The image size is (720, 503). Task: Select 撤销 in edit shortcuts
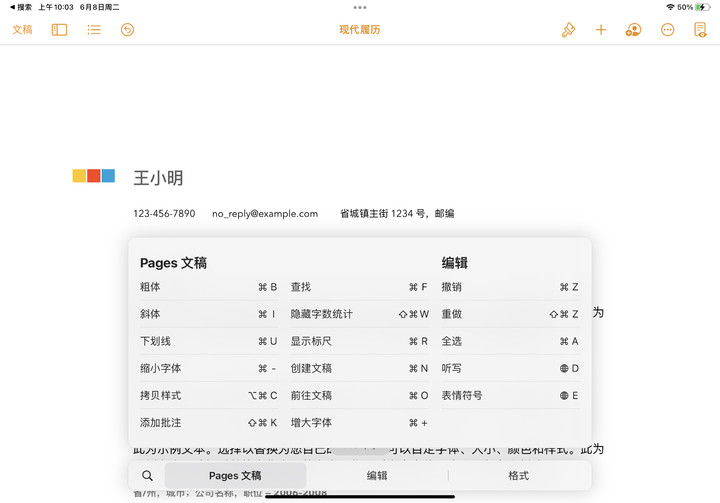point(510,287)
